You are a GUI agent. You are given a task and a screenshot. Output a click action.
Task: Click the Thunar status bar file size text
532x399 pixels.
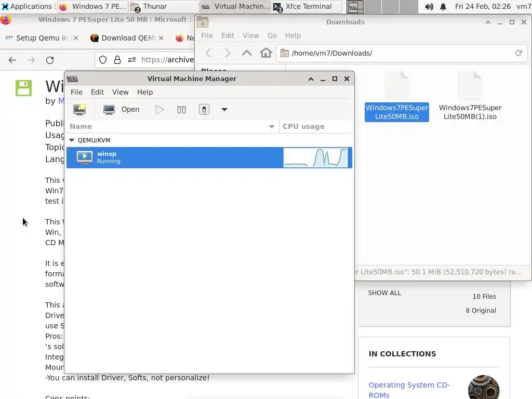pos(438,272)
